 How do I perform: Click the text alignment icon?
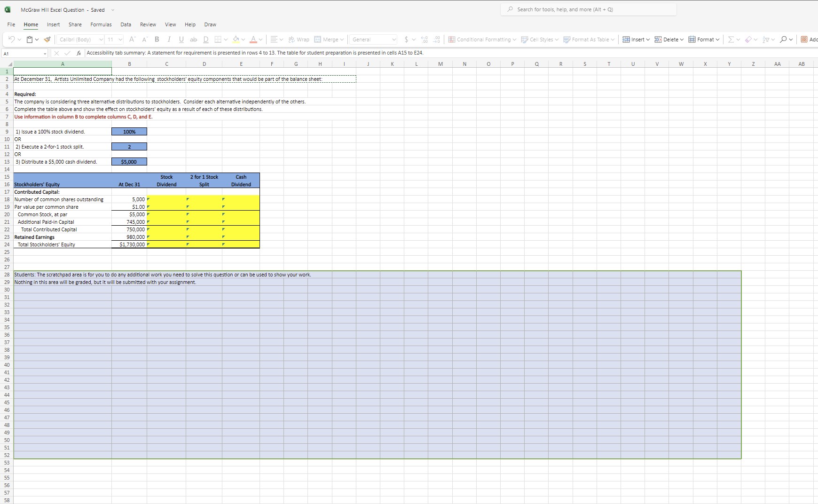(x=274, y=39)
